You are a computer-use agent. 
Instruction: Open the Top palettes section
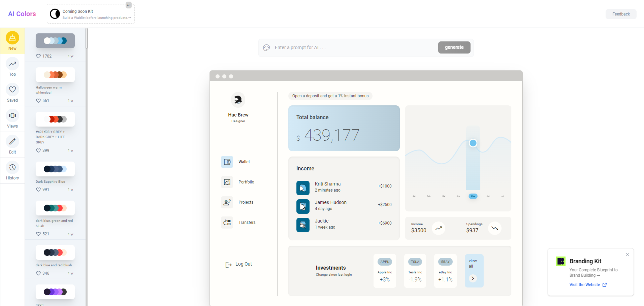click(x=12, y=67)
